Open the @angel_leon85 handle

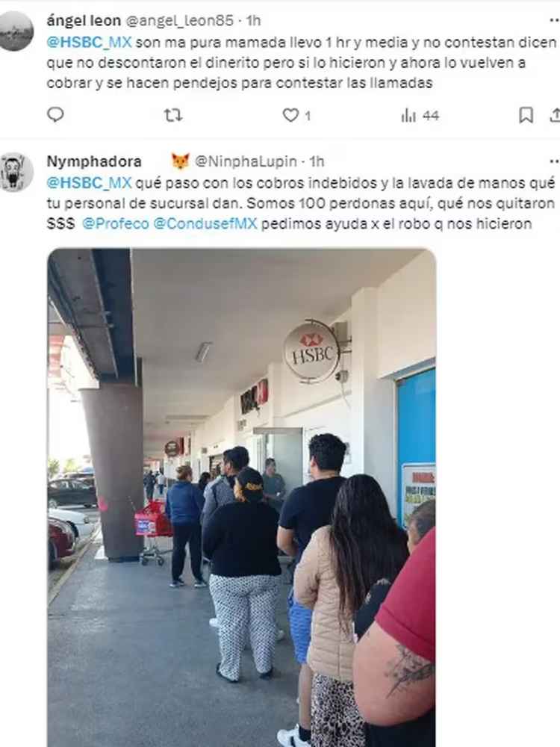tap(179, 20)
